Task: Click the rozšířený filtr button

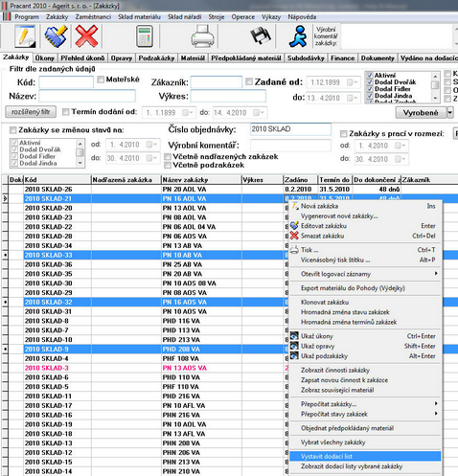Action: [31, 112]
